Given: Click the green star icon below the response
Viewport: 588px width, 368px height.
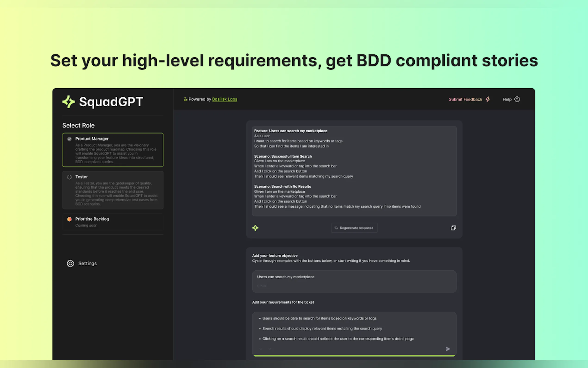Looking at the screenshot, I should [255, 228].
